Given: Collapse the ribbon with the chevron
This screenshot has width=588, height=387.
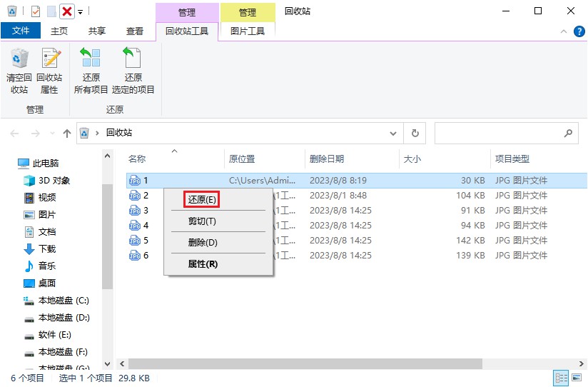Looking at the screenshot, I should coord(563,31).
